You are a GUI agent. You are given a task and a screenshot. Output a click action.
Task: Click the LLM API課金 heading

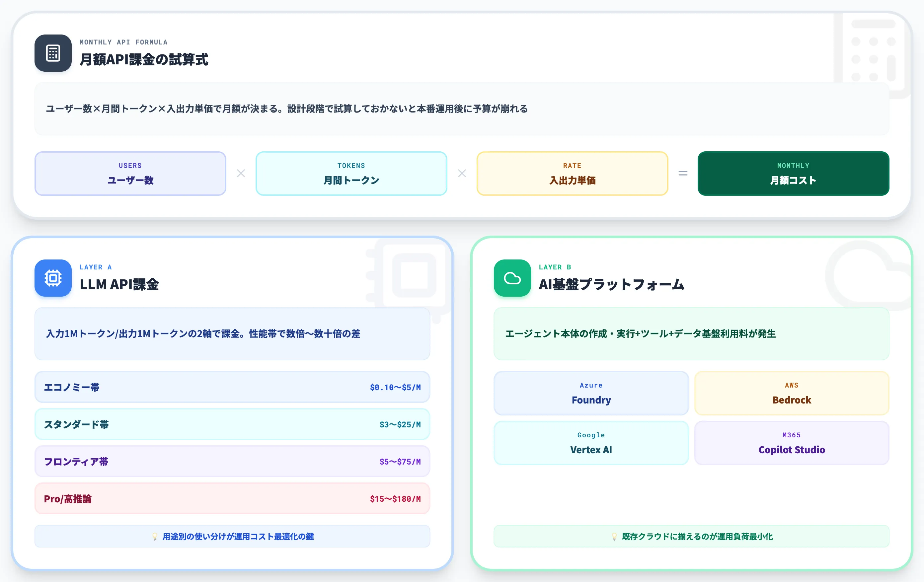click(x=119, y=284)
